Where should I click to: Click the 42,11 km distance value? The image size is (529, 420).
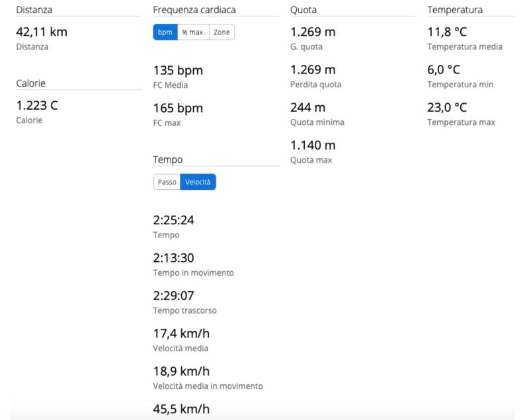[42, 32]
